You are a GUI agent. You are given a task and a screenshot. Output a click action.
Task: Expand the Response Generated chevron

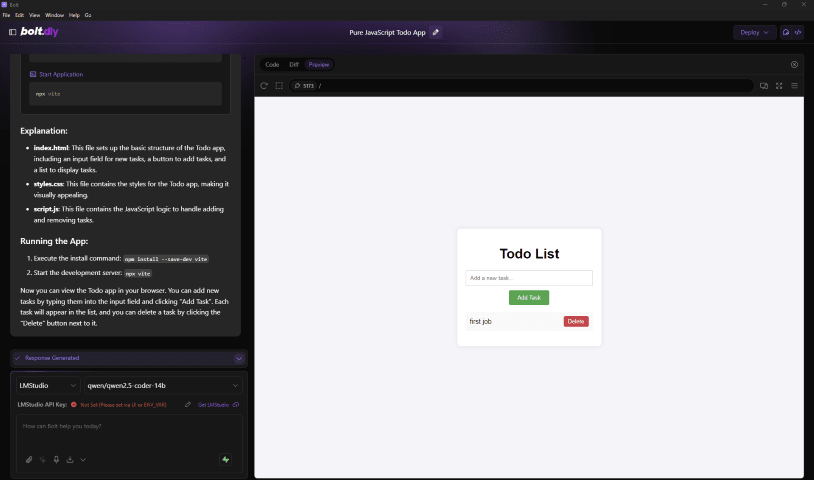(239, 358)
